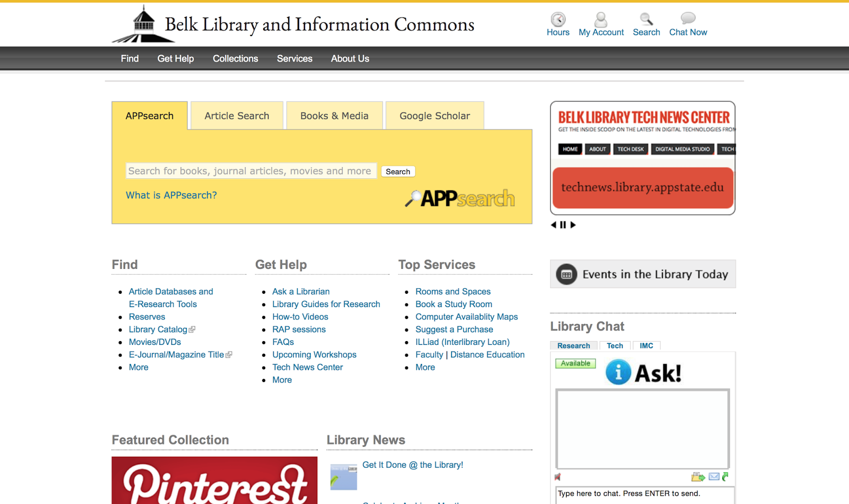The width and height of the screenshot is (849, 504).
Task: Open Upcoming Workshops link
Action: [x=315, y=355]
